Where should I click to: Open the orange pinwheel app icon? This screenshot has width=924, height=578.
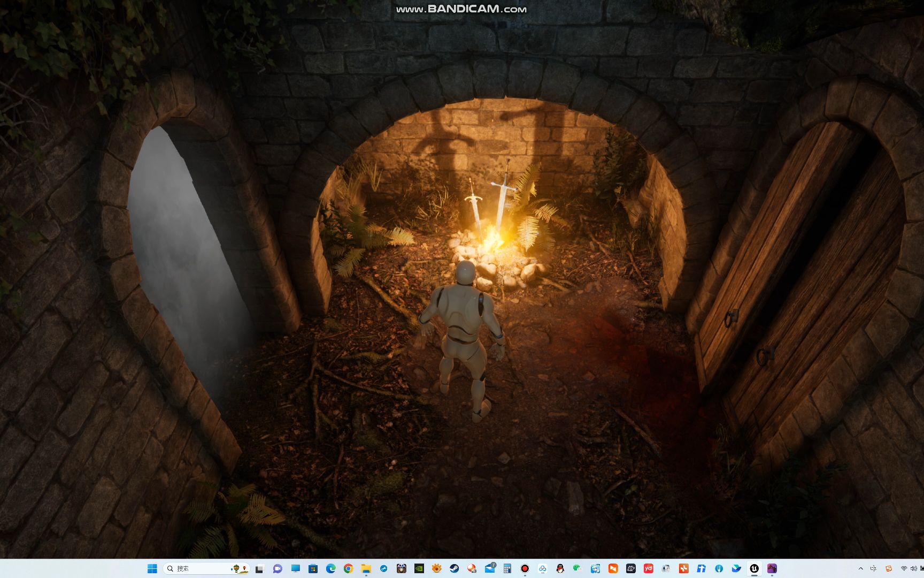683,568
